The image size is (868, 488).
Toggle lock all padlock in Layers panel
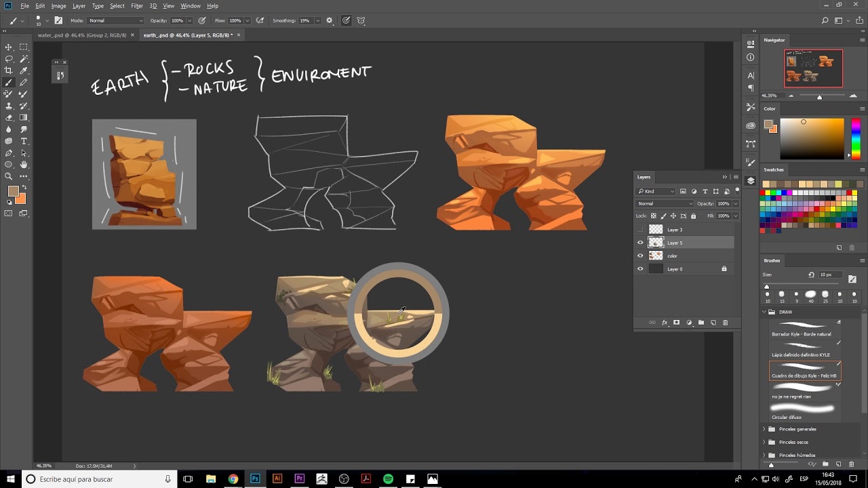[x=693, y=216]
